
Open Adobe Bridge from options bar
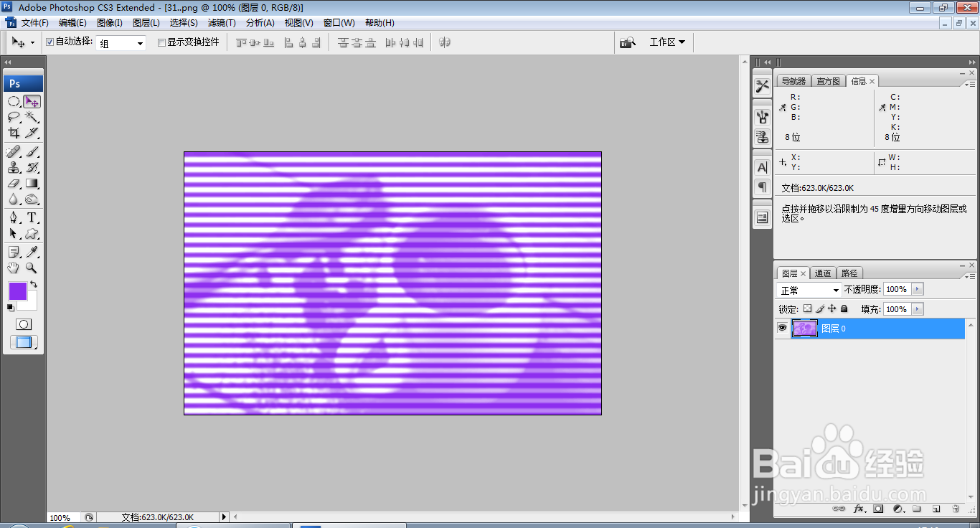click(x=628, y=42)
